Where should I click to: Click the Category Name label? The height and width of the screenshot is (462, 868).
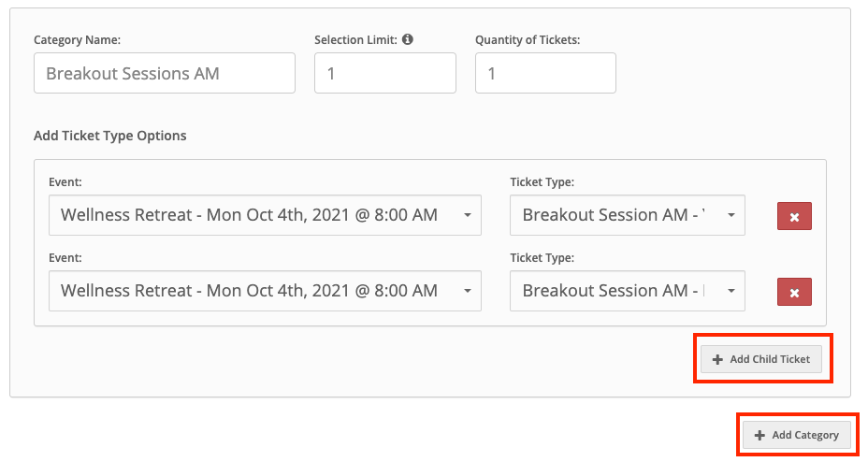tap(77, 40)
